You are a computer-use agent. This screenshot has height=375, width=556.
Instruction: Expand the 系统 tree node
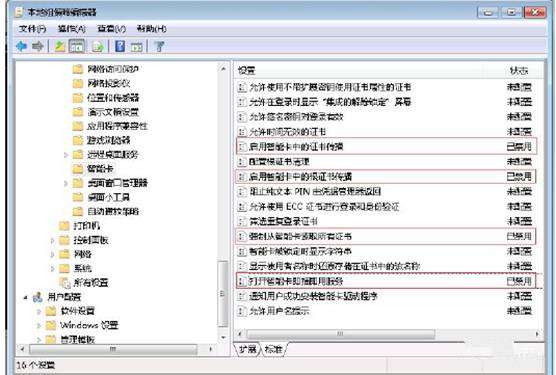tap(52, 268)
